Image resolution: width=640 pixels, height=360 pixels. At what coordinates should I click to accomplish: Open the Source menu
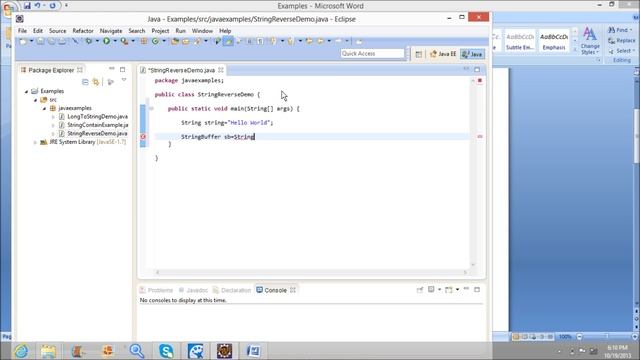(x=58, y=31)
